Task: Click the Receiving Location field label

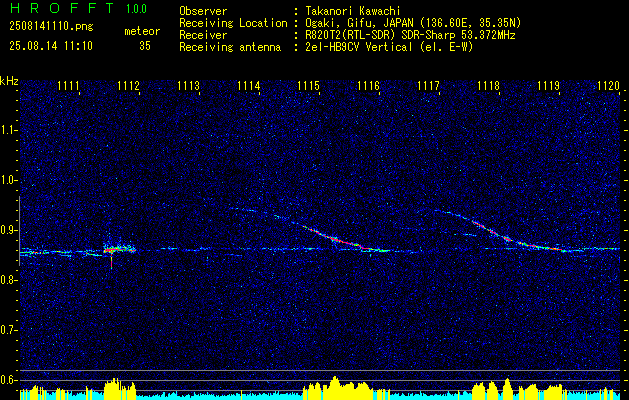Action: point(233,23)
